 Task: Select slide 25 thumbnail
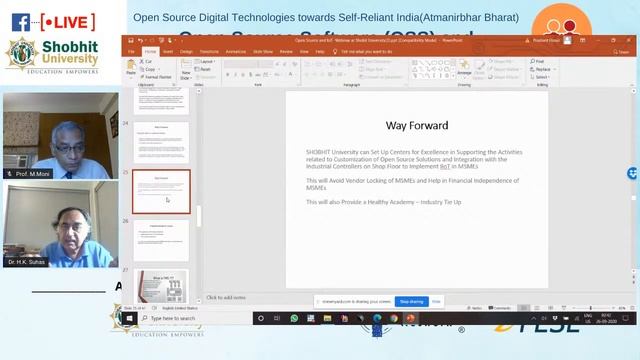tap(161, 191)
